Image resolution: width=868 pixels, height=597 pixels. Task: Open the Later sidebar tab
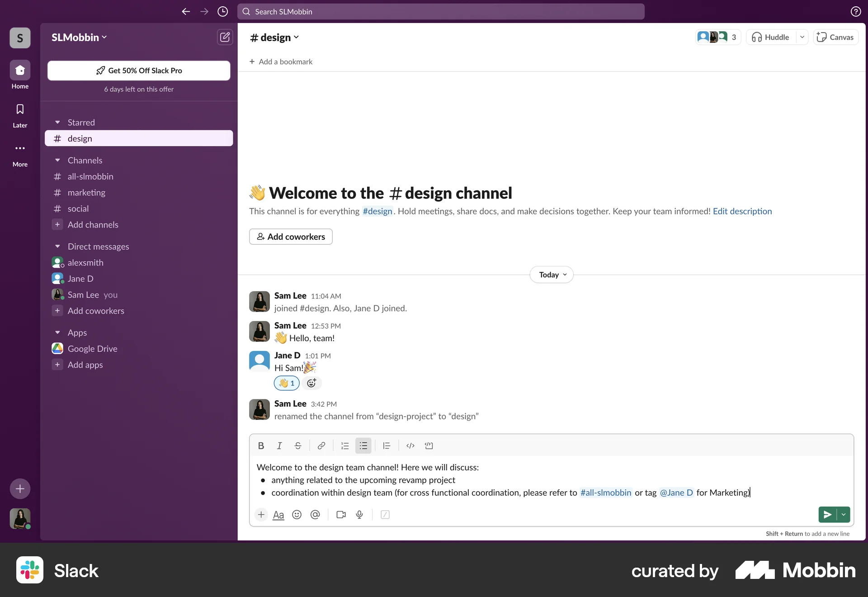[19, 114]
